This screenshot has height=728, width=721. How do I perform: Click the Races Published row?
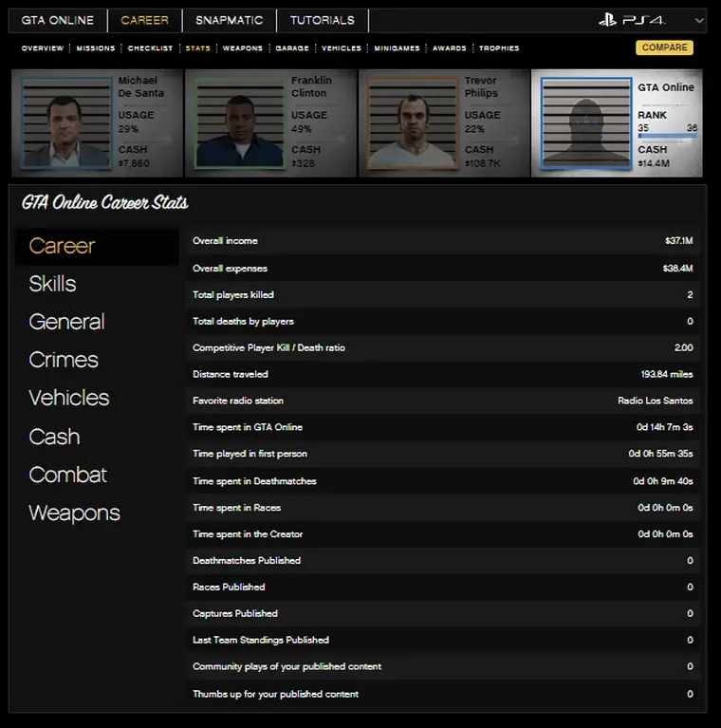(443, 587)
